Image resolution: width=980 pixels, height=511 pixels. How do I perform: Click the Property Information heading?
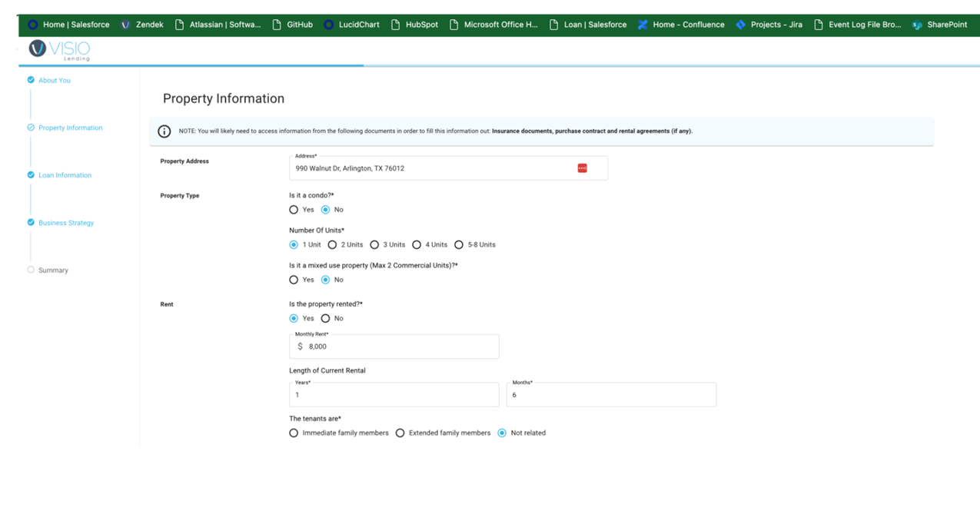point(224,98)
